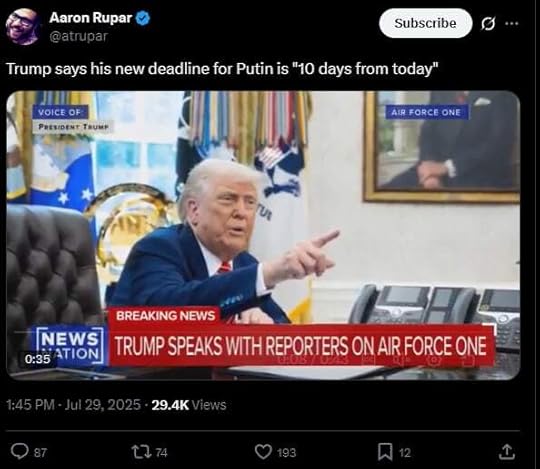
Task: Click the tweet text about Putin deadline
Action: click(222, 69)
